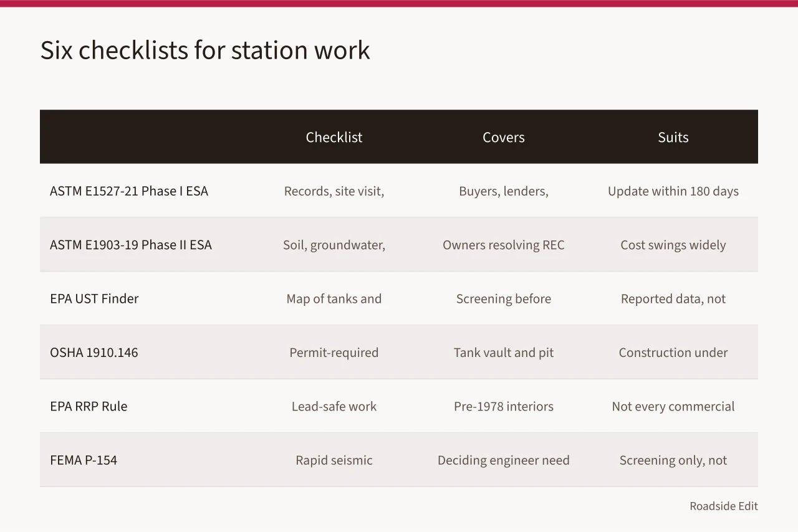Select the 'Covers' column header
The width and height of the screenshot is (798, 532).
coord(504,137)
